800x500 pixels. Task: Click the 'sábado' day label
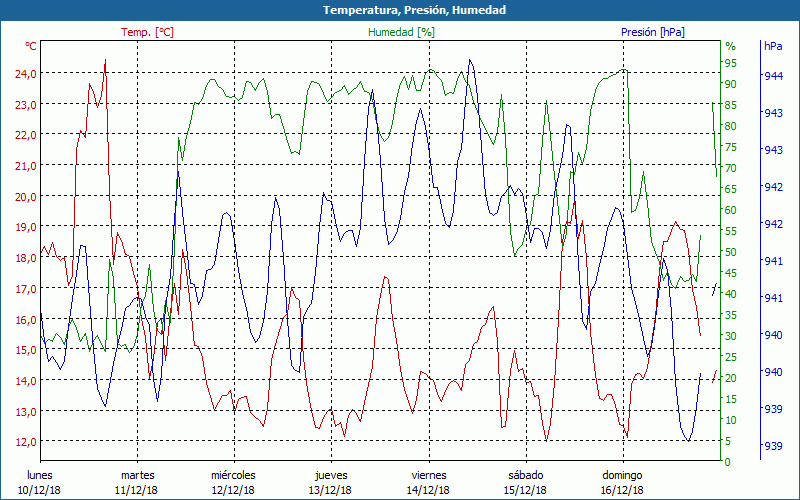tap(526, 475)
